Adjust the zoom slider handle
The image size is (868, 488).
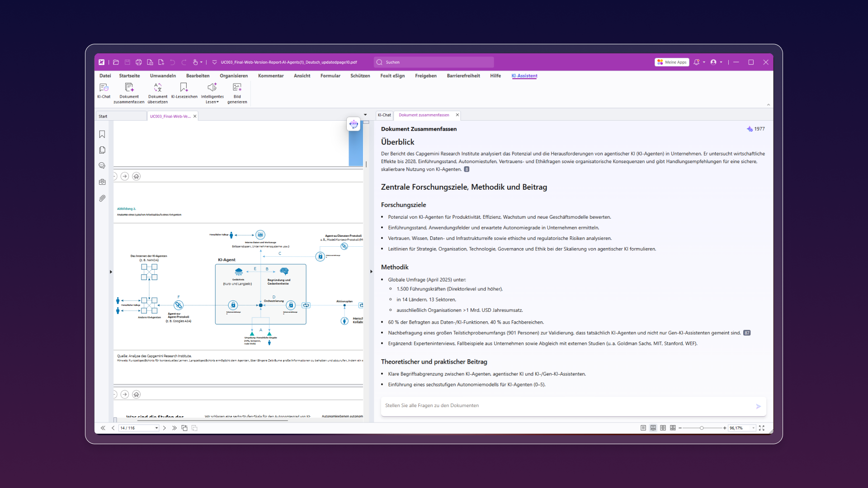pyautogui.click(x=702, y=428)
